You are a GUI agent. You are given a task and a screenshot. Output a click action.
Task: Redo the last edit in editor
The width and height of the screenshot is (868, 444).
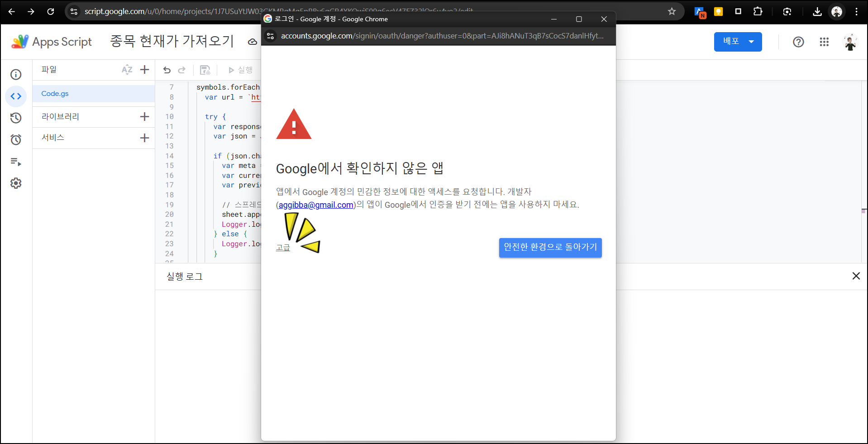point(182,70)
